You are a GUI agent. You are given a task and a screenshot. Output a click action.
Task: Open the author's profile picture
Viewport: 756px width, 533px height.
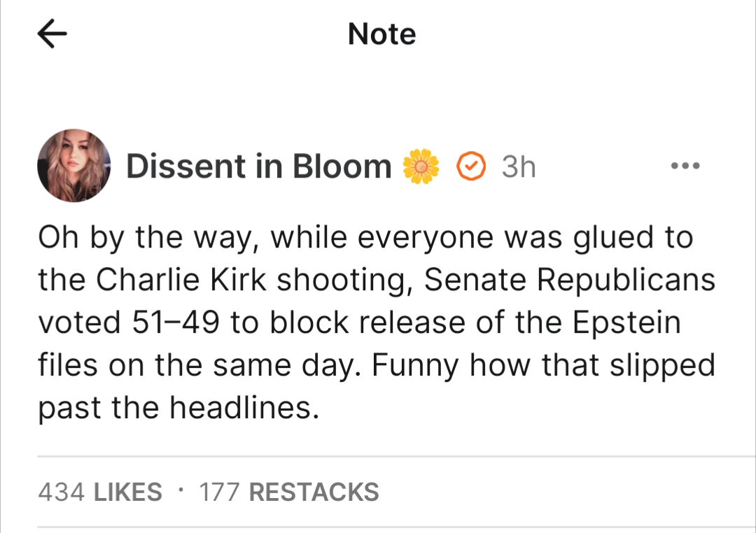pos(73,166)
